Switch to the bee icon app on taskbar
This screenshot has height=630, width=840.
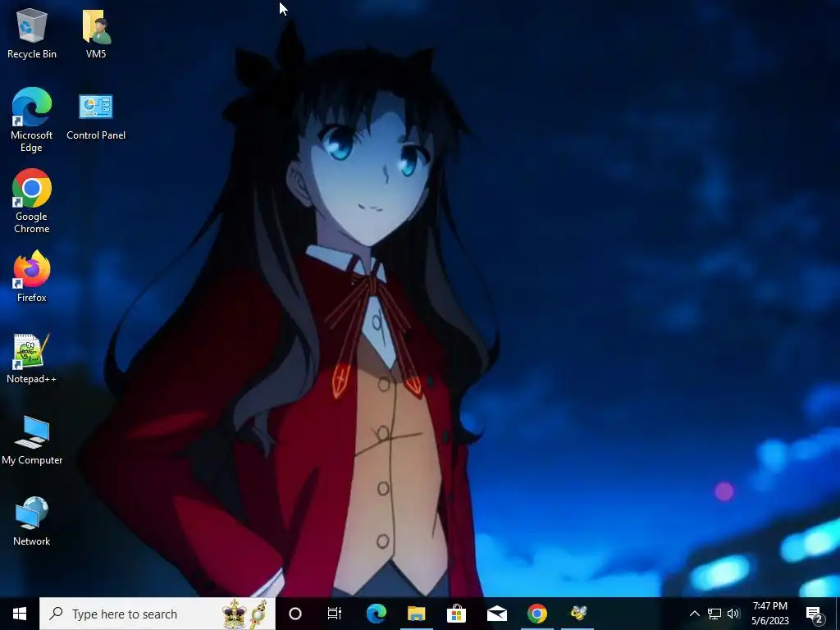click(x=577, y=614)
